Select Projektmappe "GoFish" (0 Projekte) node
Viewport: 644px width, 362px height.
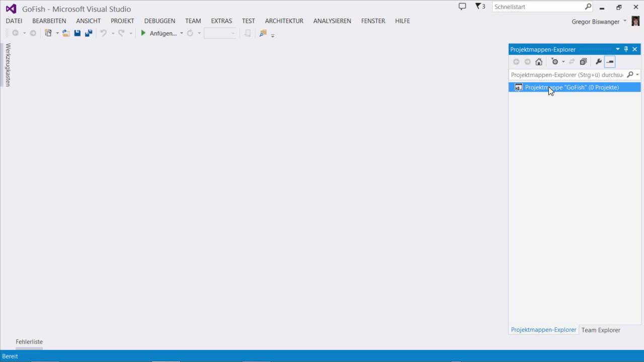point(575,87)
